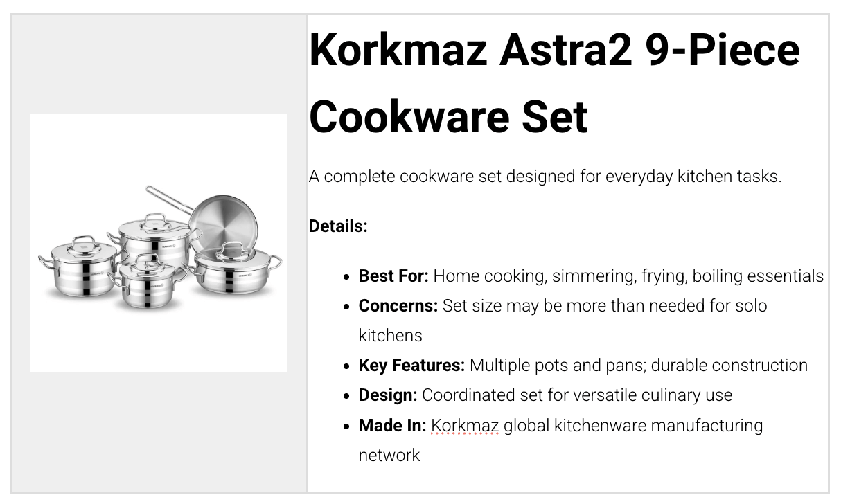Screen dimensions: 841x504
Task: Click the "A complete cookware set" description sentence
Action: (x=545, y=177)
